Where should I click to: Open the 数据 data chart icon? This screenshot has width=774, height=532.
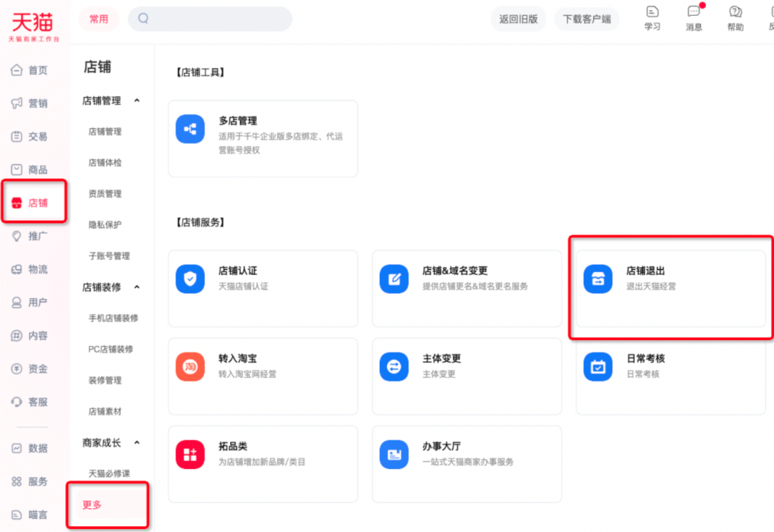click(x=16, y=448)
